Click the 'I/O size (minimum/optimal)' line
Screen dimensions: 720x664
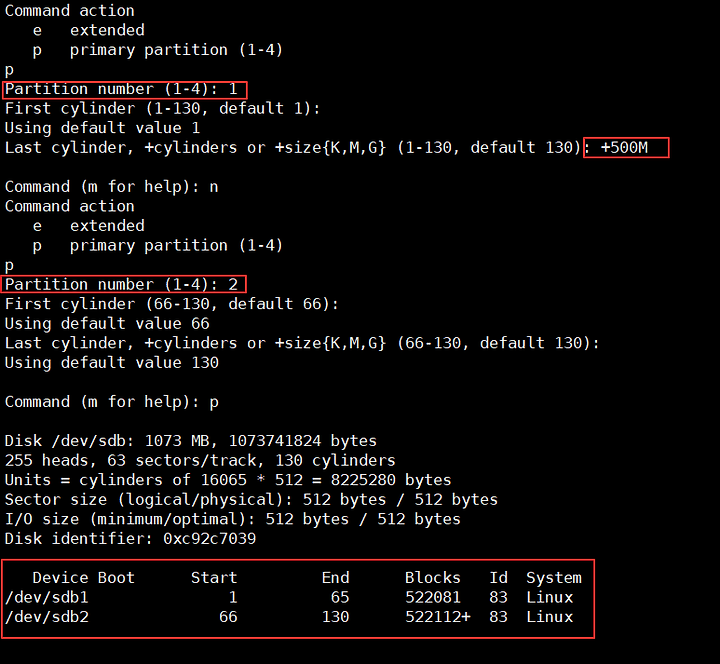click(x=232, y=519)
